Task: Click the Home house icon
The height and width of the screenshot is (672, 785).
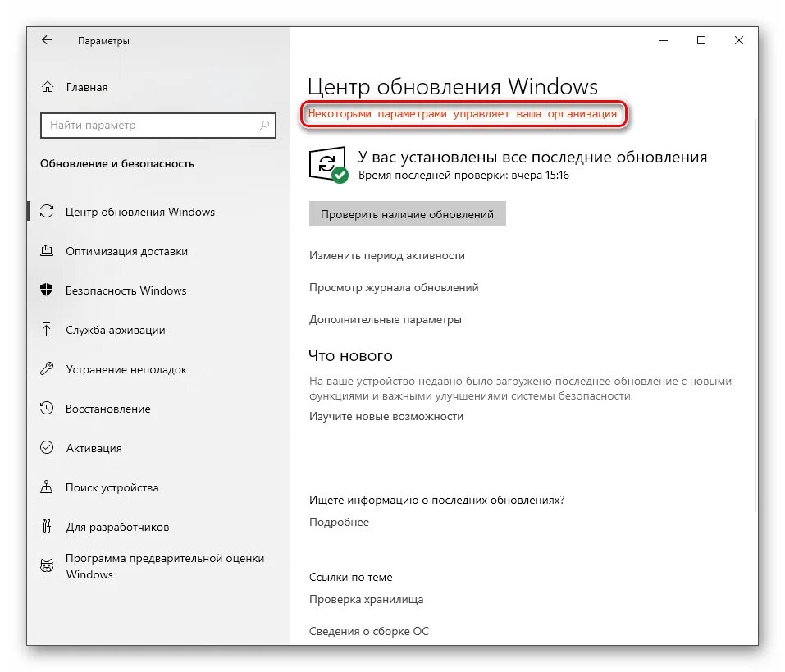Action: tap(47, 87)
